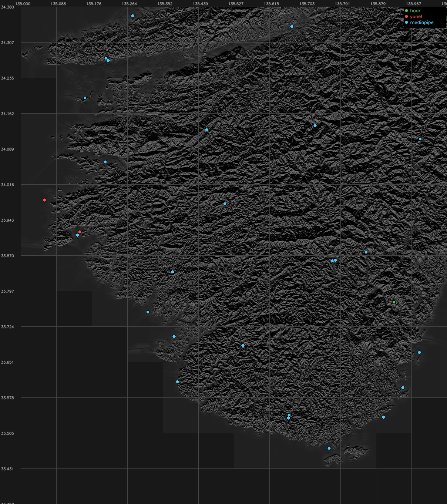Click the longitude label 135.879
The width and height of the screenshot is (447, 504).
click(378, 4)
